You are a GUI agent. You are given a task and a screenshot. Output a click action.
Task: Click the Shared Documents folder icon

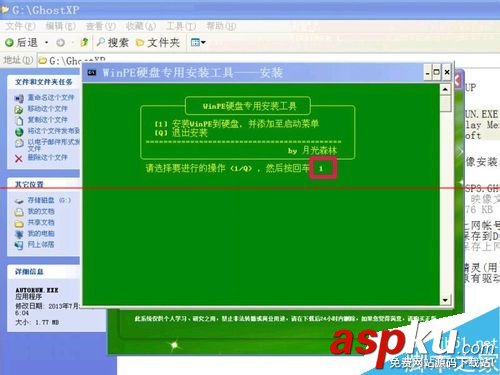(19, 223)
